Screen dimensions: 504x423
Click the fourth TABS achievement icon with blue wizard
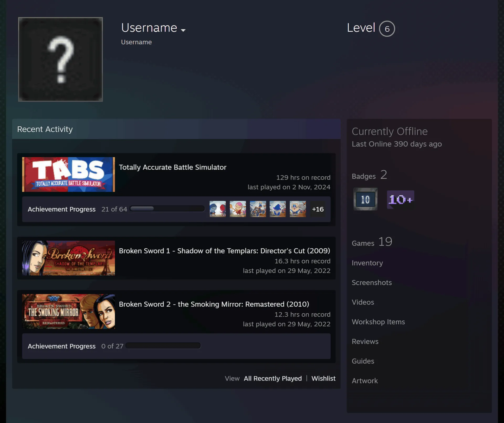278,209
